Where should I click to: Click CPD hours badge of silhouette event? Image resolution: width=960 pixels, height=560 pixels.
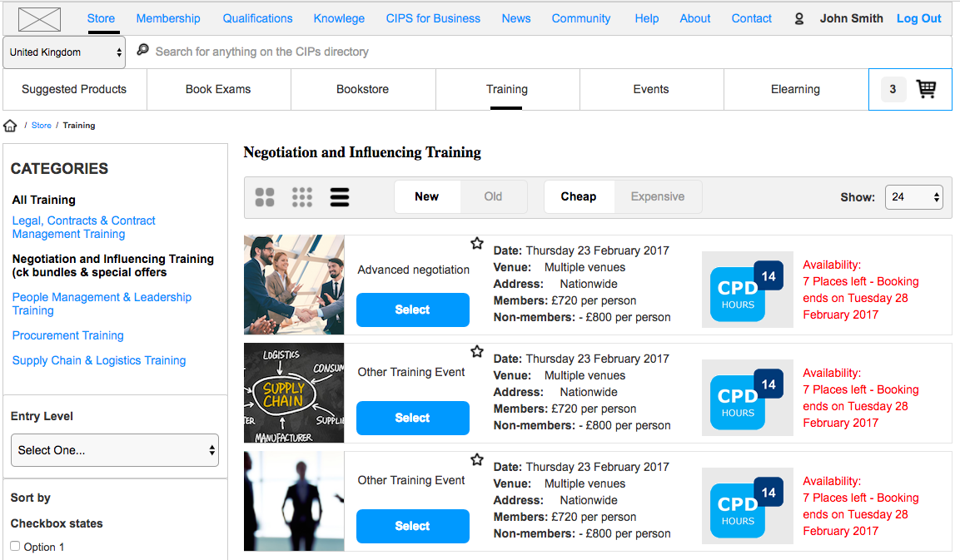point(747,506)
